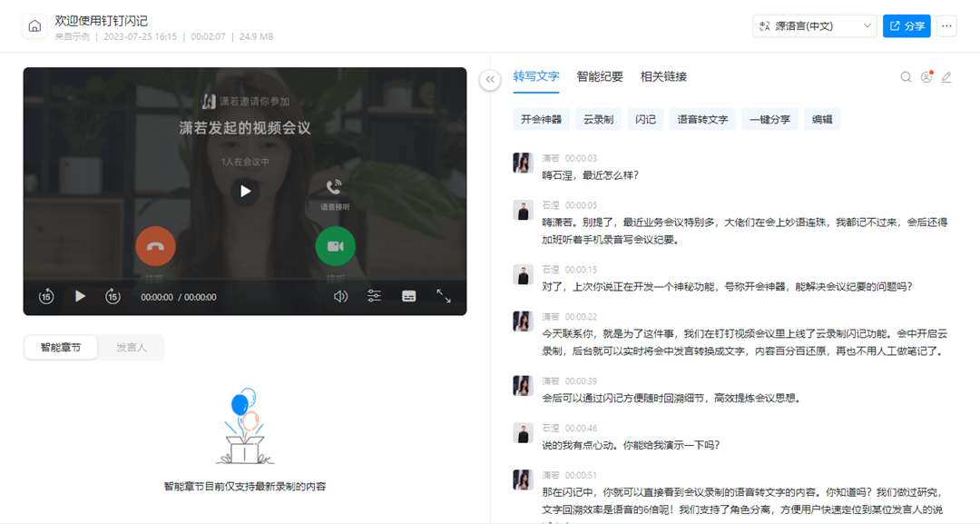Viewport: 980px width, 524px height.
Task: Click the speaker avatar at timestamp 00:00:46
Action: click(x=524, y=432)
